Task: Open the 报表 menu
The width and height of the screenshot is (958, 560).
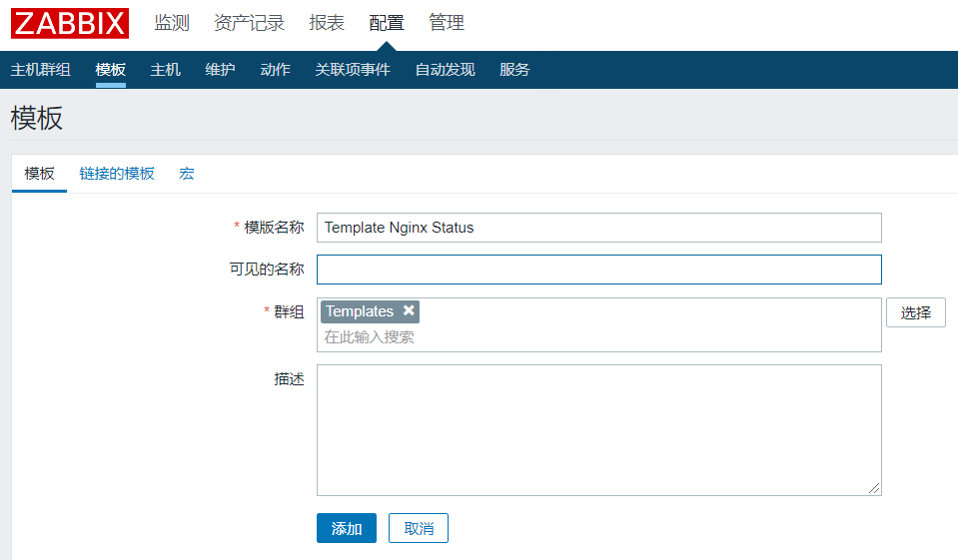Action: (x=327, y=23)
